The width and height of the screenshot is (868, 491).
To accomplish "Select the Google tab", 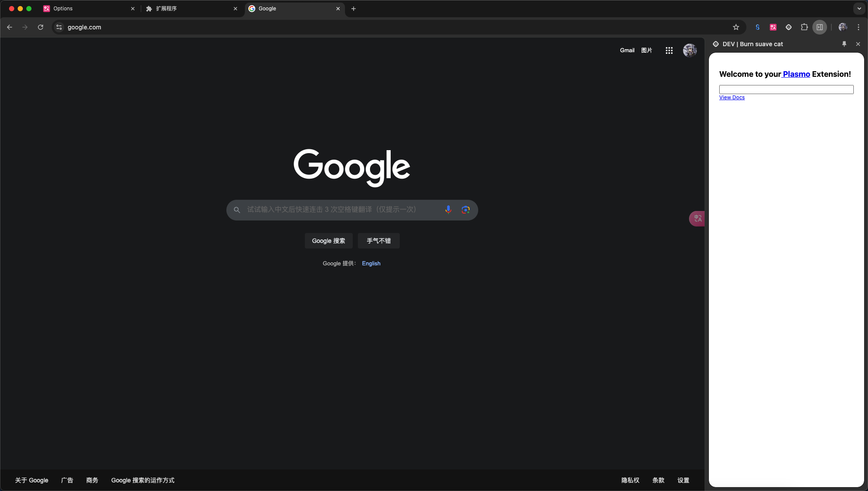I will 295,9.
